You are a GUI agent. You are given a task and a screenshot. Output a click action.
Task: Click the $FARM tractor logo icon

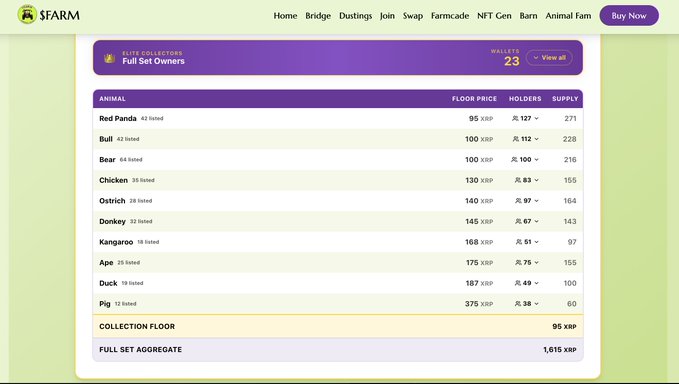(27, 15)
